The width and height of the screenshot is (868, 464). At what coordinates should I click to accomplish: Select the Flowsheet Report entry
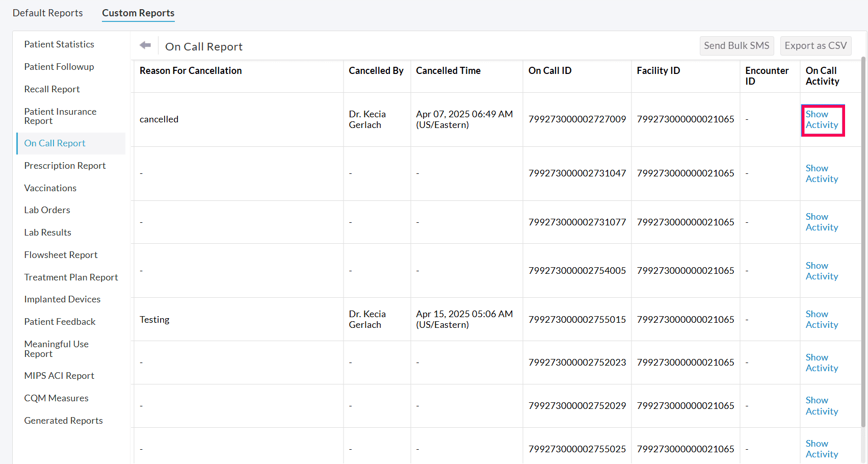[x=61, y=254]
